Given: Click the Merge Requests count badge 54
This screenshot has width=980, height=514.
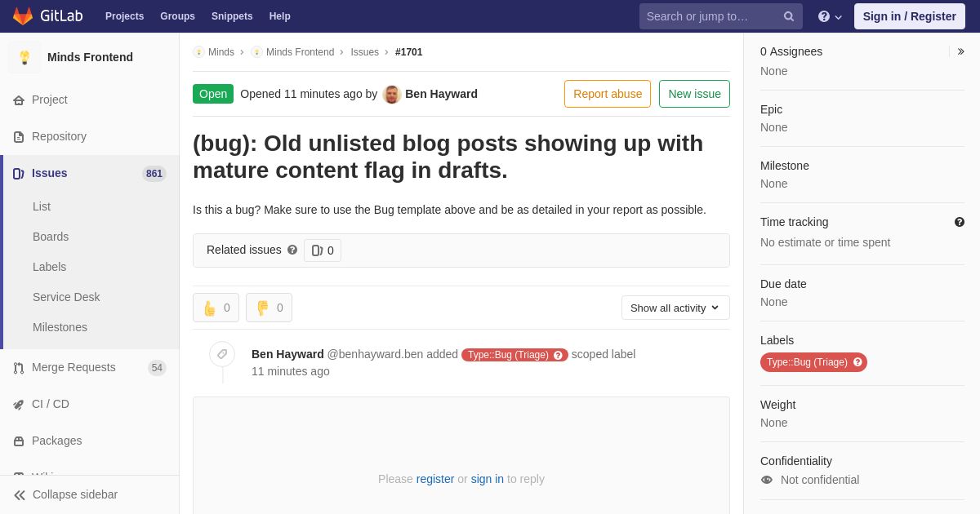Looking at the screenshot, I should tap(157, 368).
